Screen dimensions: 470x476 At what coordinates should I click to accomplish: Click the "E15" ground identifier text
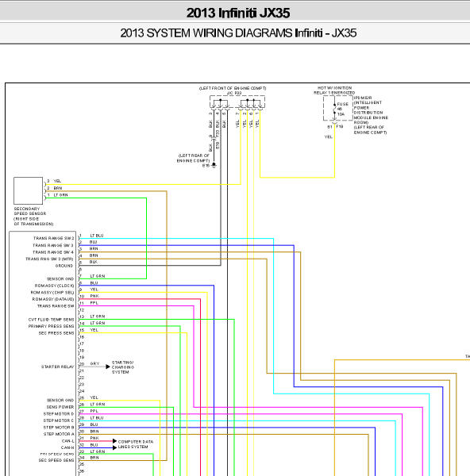tap(206, 166)
